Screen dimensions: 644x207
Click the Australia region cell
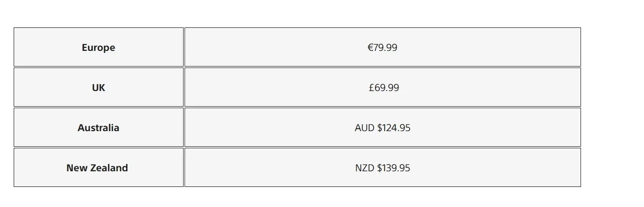(x=98, y=128)
